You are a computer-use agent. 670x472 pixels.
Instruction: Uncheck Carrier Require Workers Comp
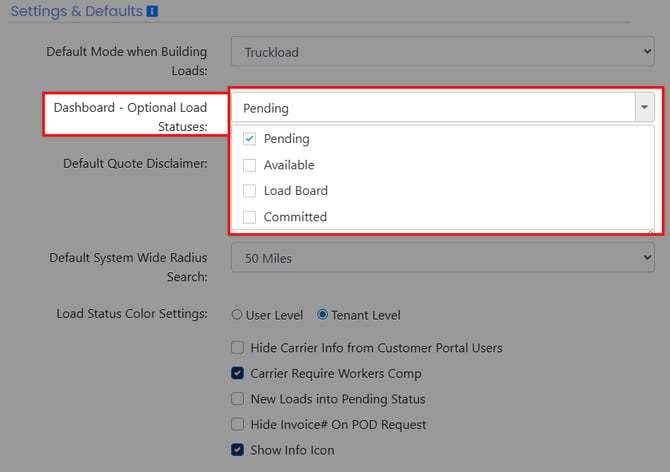238,373
